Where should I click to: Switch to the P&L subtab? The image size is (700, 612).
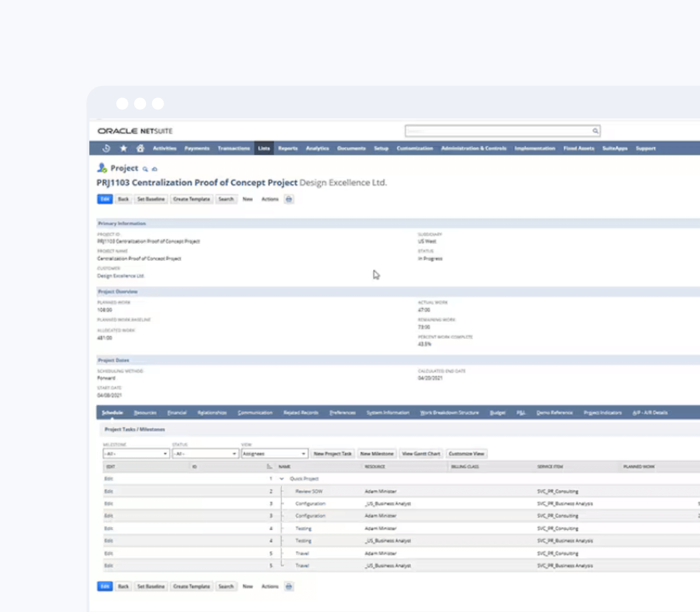[521, 413]
